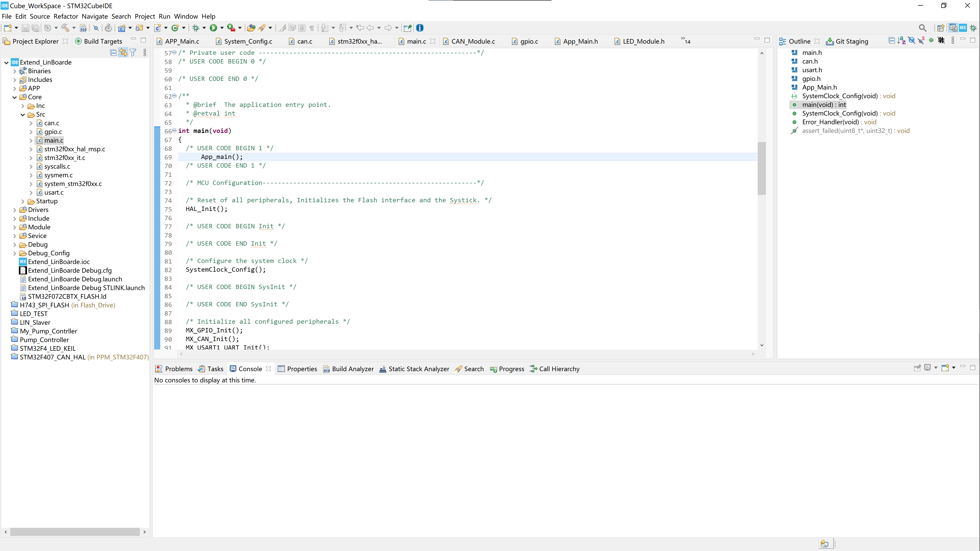Switch to the Build Analyzer tab
Screen dimensions: 980x551
(348, 369)
